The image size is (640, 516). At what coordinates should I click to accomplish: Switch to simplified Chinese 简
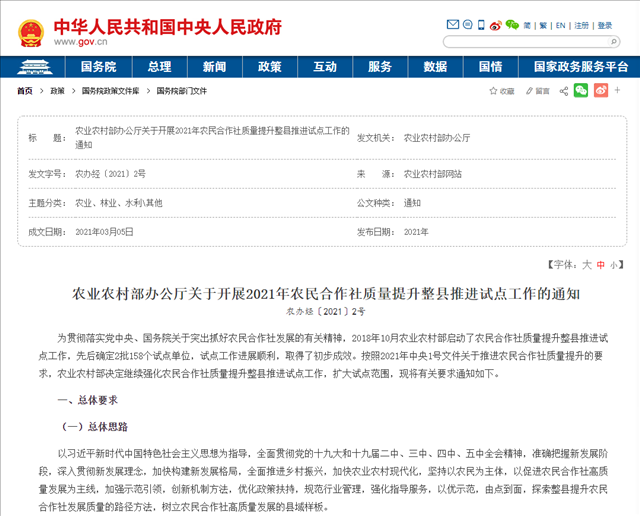coord(527,26)
